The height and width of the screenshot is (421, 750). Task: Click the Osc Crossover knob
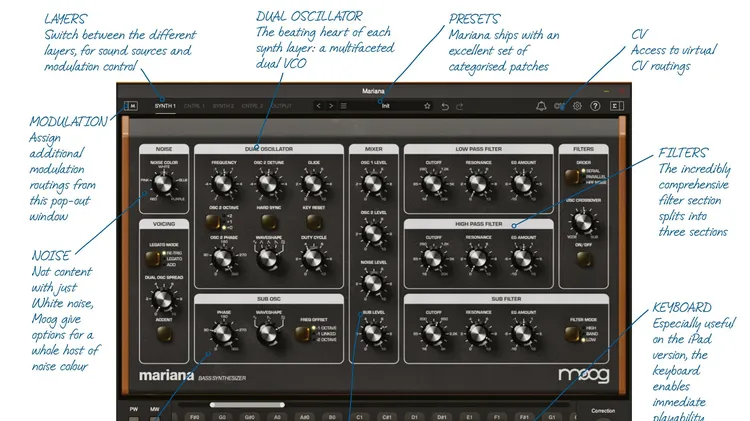coord(583,222)
